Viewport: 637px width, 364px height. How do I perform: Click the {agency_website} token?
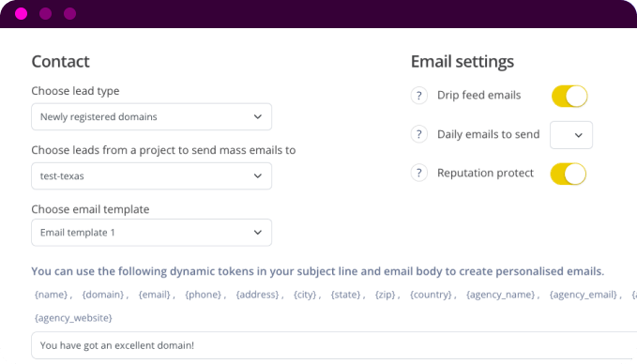73,318
